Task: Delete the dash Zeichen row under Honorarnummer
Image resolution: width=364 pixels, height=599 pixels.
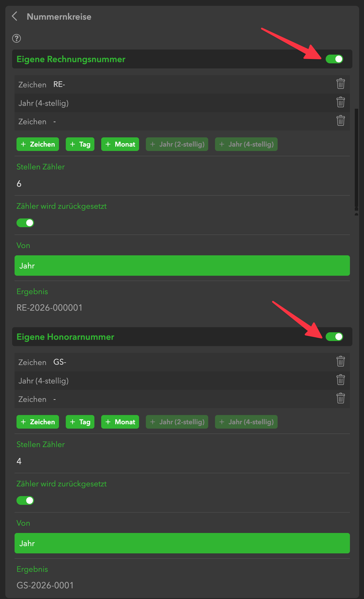Action: click(340, 399)
